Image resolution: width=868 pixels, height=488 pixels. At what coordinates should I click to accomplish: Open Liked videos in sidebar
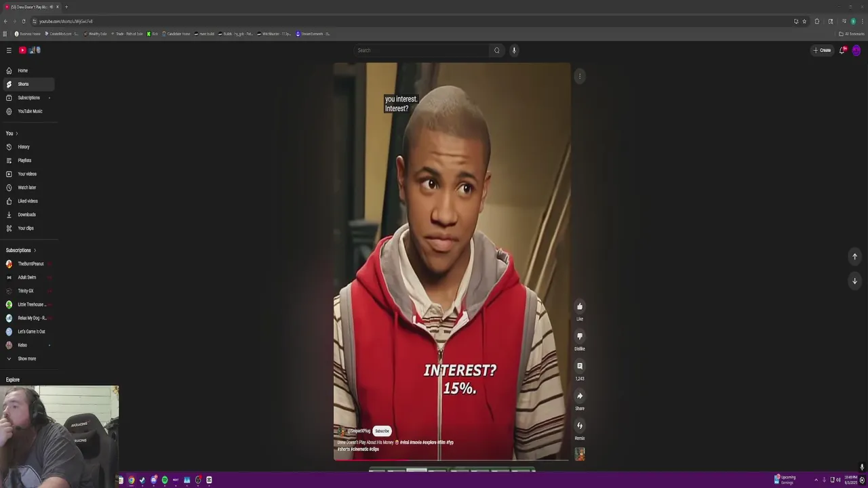click(27, 201)
